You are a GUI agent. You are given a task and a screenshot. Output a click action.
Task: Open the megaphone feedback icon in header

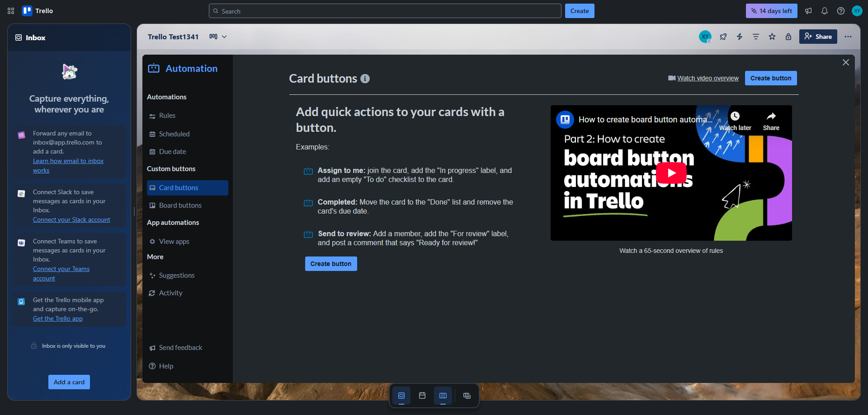pyautogui.click(x=808, y=11)
